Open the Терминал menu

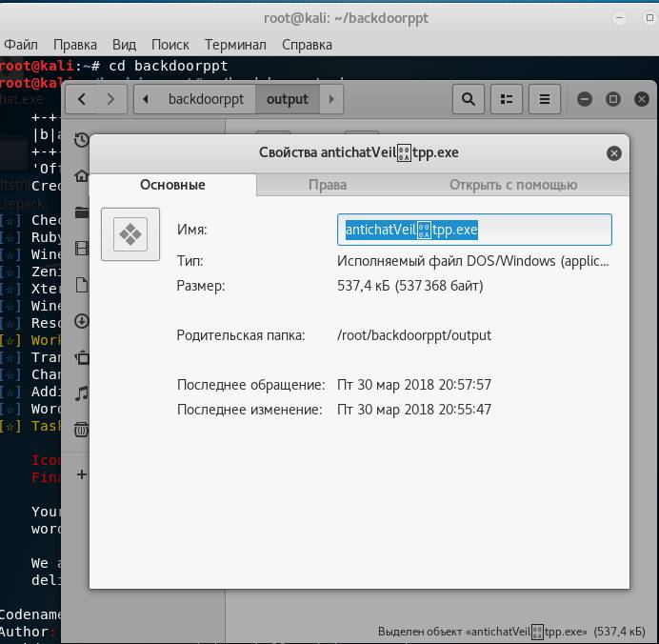(235, 44)
